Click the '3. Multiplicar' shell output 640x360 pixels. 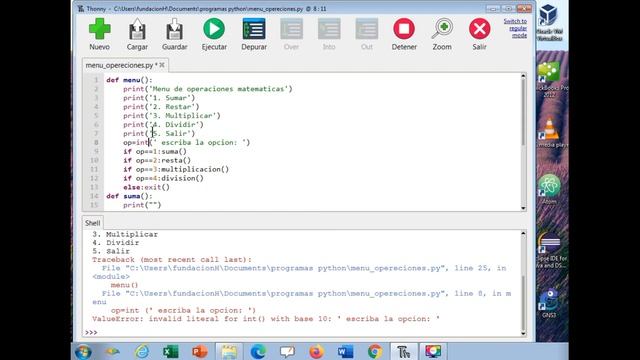coord(125,234)
